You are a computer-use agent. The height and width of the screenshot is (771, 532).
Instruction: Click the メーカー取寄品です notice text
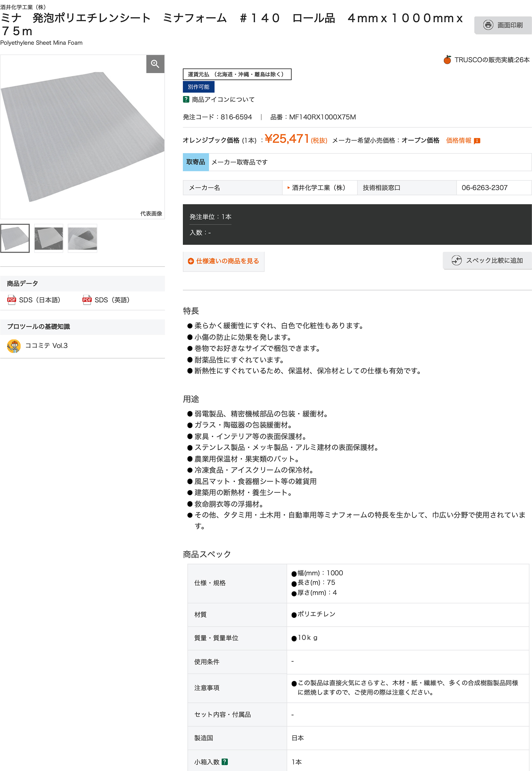[x=239, y=162]
